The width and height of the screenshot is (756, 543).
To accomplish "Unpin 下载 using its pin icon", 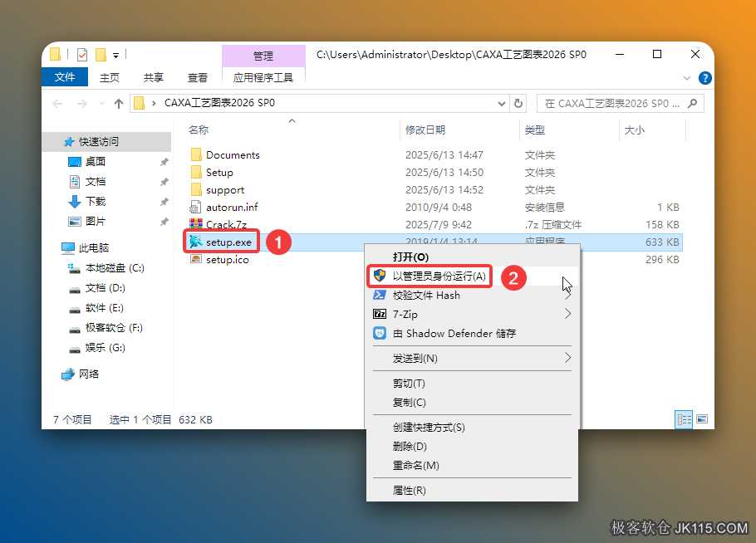I will tap(164, 202).
